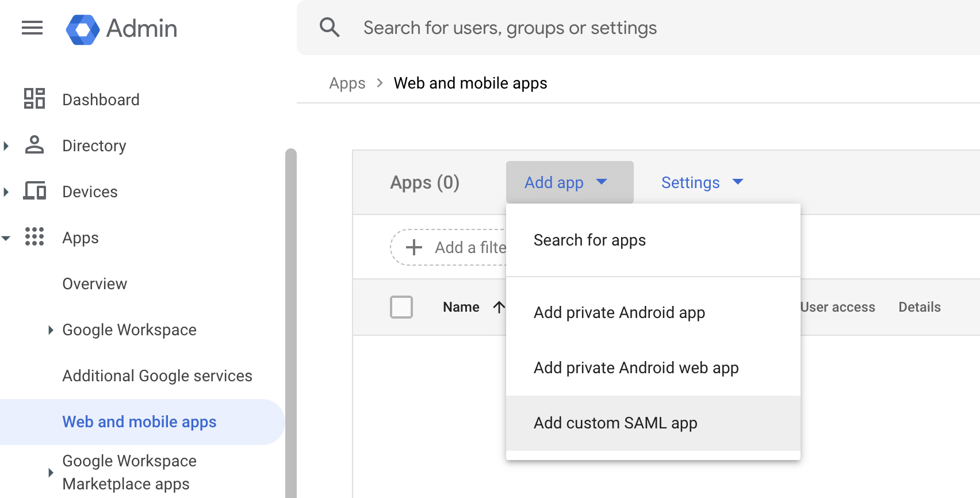Click the Google Admin logo
The width and height of the screenshot is (980, 498).
click(x=83, y=29)
